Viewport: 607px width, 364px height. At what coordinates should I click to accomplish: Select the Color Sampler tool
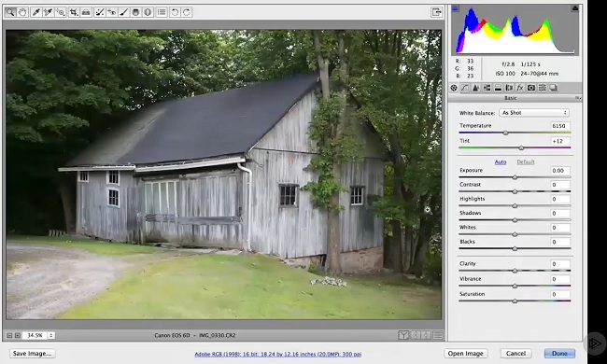48,12
